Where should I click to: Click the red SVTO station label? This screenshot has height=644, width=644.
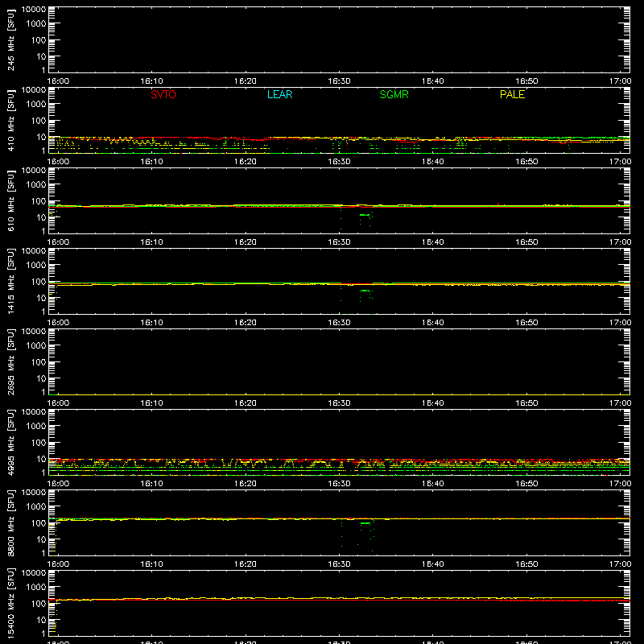[x=163, y=94]
